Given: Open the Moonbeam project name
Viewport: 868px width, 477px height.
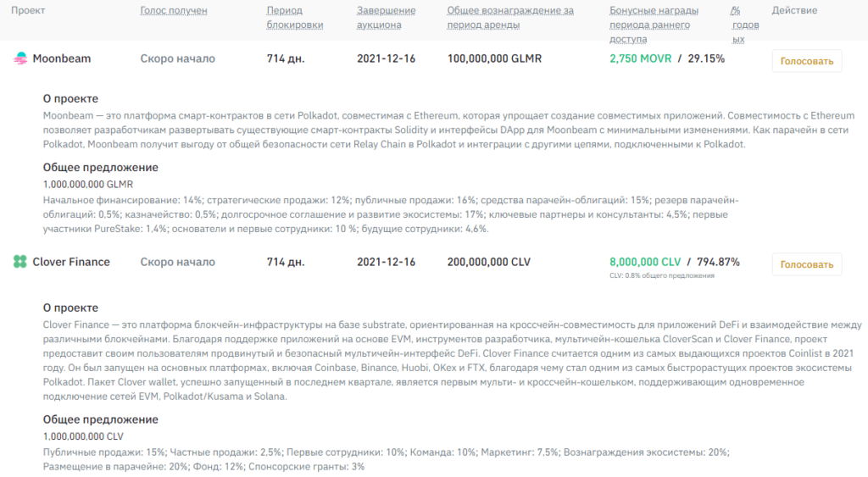Looking at the screenshot, I should pyautogui.click(x=61, y=59).
